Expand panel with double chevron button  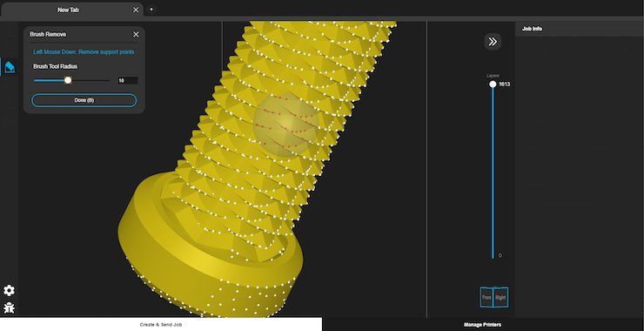(493, 42)
